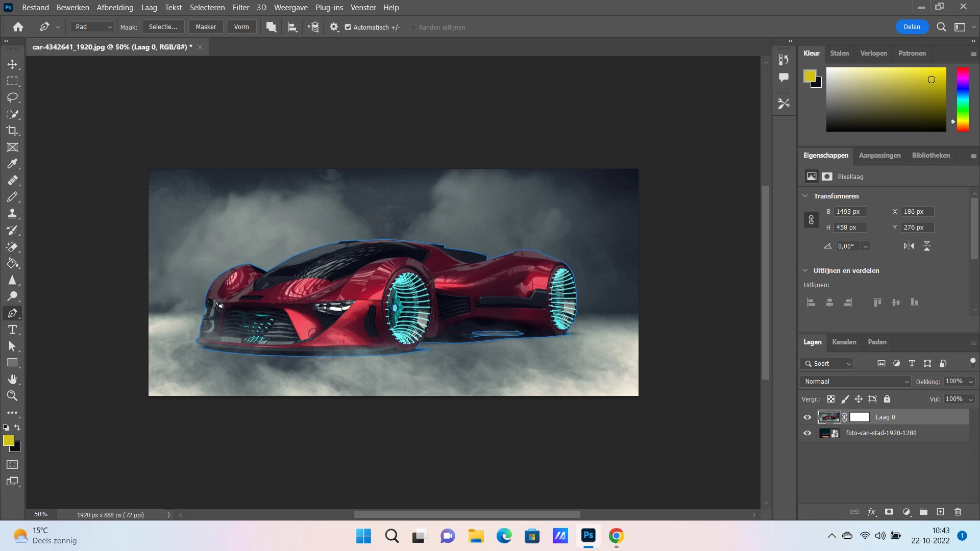Select the Lasso tool

[x=12, y=97]
